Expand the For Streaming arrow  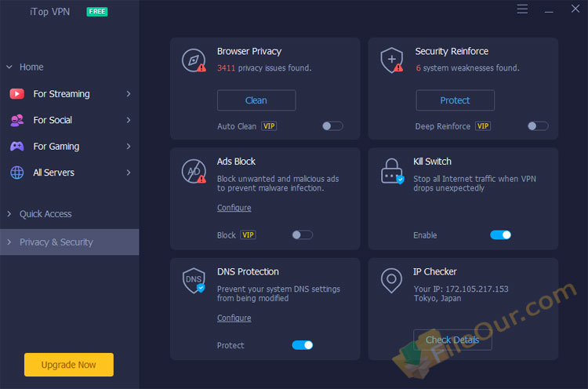[x=129, y=94]
